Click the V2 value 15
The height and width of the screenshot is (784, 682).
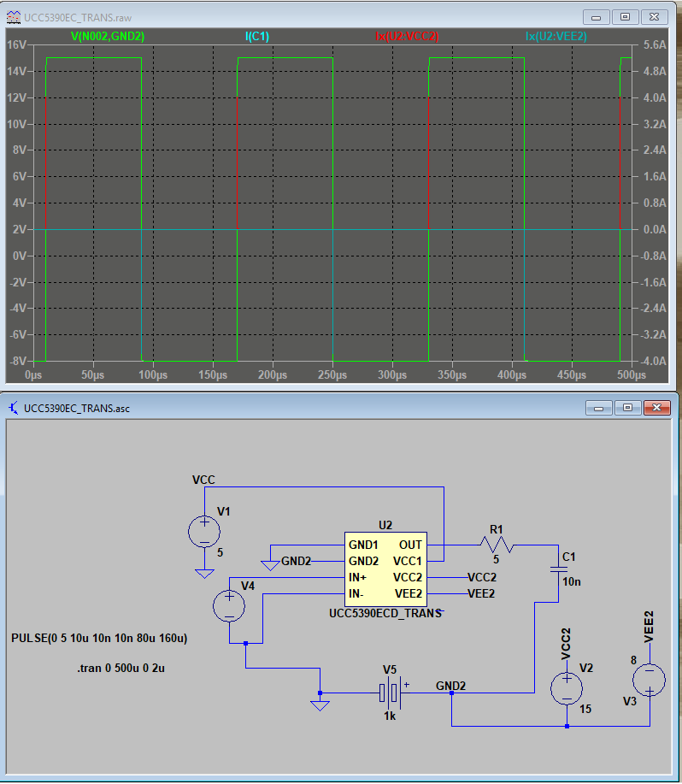585,709
